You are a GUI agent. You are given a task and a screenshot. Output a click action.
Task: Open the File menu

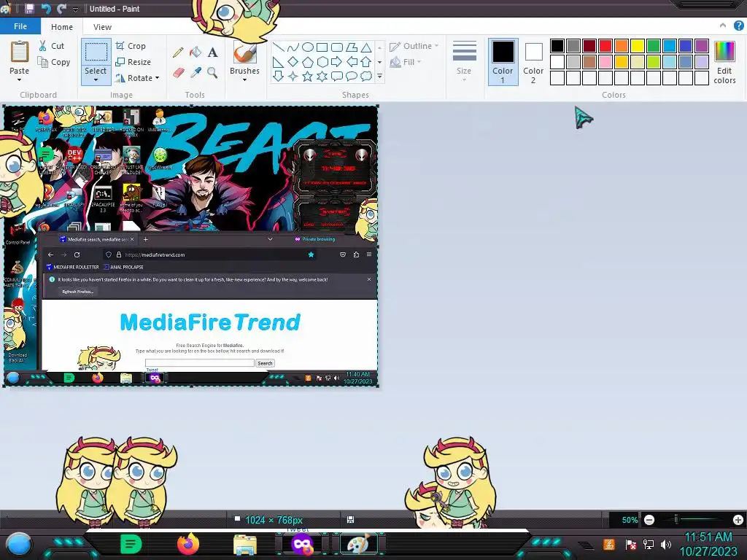click(20, 26)
